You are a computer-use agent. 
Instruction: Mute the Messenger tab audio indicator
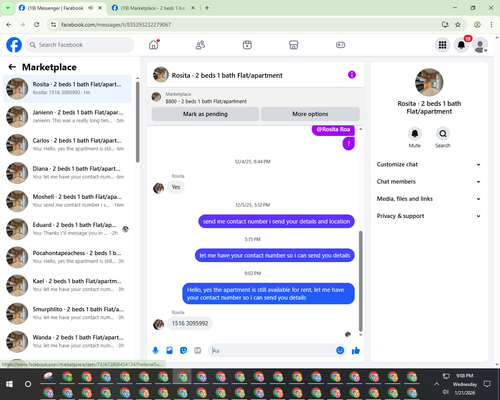coord(91,8)
